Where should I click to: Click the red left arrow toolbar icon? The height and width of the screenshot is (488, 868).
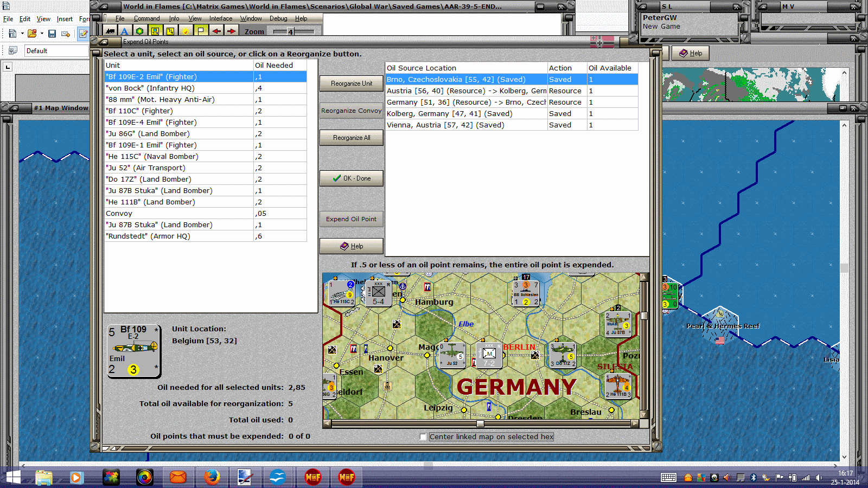[216, 31]
